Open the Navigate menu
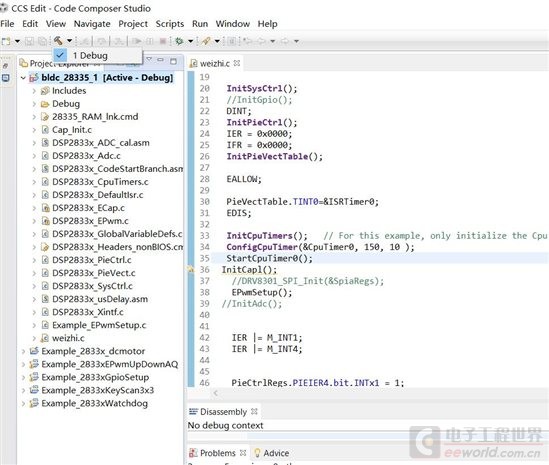This screenshot has height=465, width=549. (92, 24)
